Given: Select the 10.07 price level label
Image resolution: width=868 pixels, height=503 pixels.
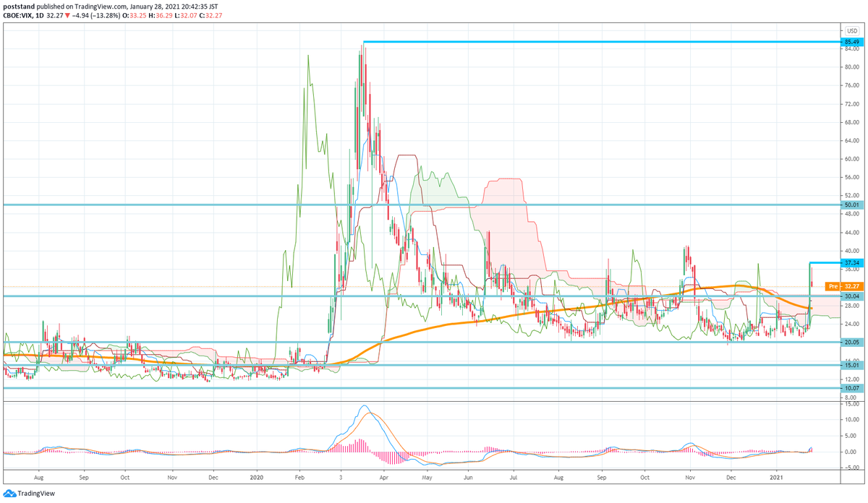Looking at the screenshot, I should [x=851, y=388].
